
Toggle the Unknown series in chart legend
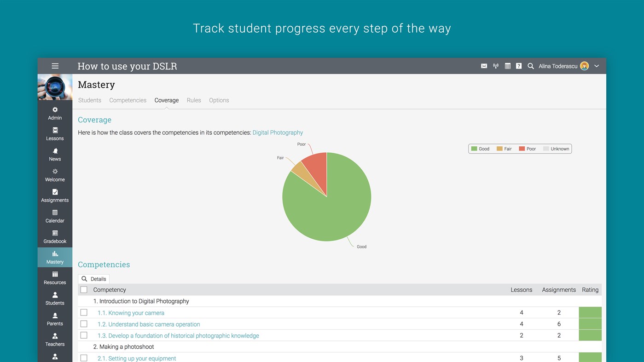point(556,149)
